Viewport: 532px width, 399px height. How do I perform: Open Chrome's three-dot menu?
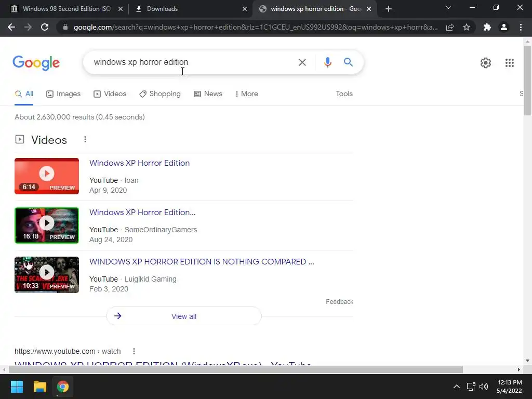click(521, 27)
